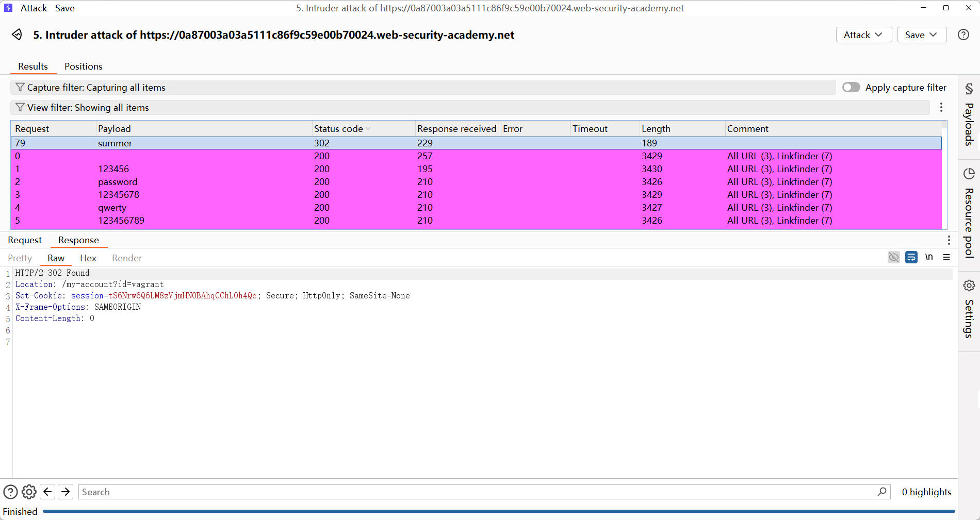Click the search settings gear icon
Image resolution: width=980 pixels, height=520 pixels.
coord(29,492)
